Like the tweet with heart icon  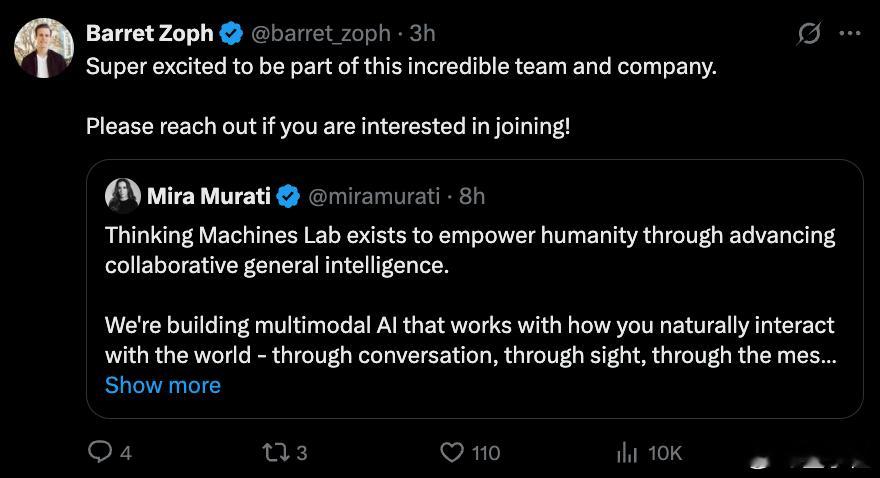452,452
